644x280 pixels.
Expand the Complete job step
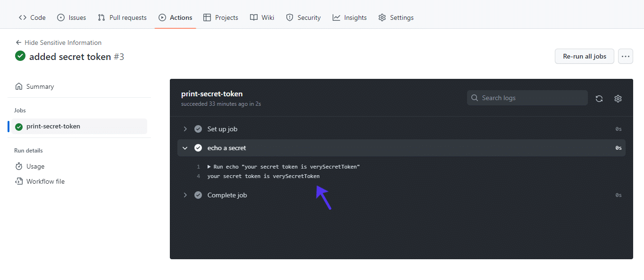tap(185, 195)
